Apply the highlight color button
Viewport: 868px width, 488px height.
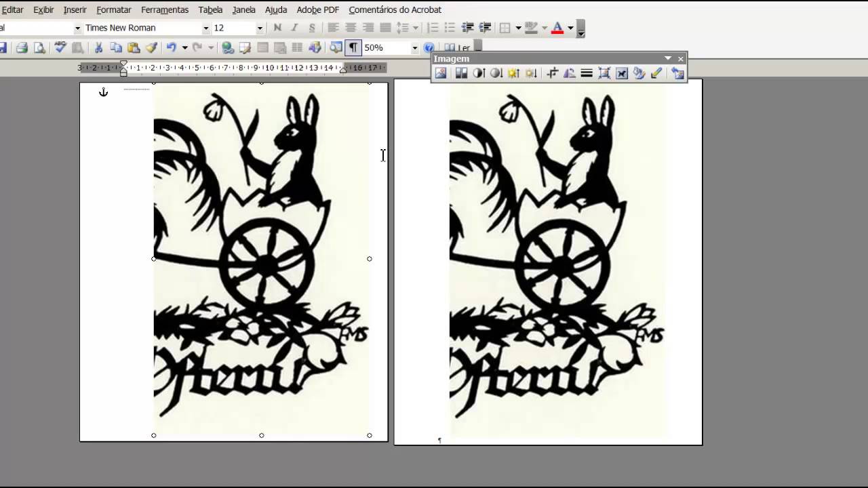531,28
